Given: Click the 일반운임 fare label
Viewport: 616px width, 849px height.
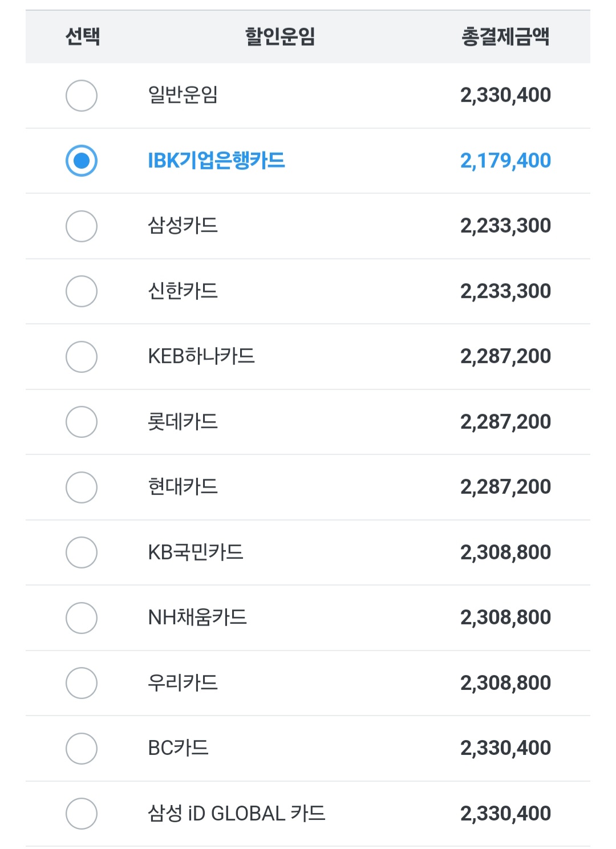Looking at the screenshot, I should click(183, 95).
